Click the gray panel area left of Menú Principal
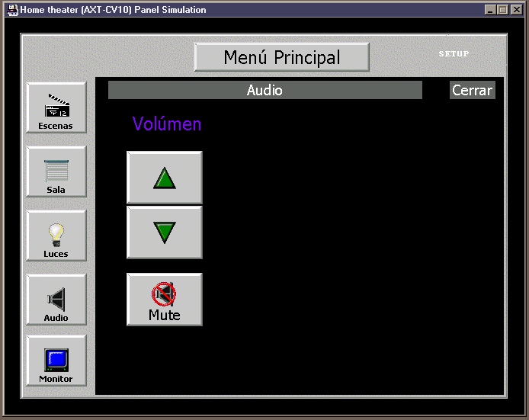This screenshot has width=529, height=420. tap(107, 55)
